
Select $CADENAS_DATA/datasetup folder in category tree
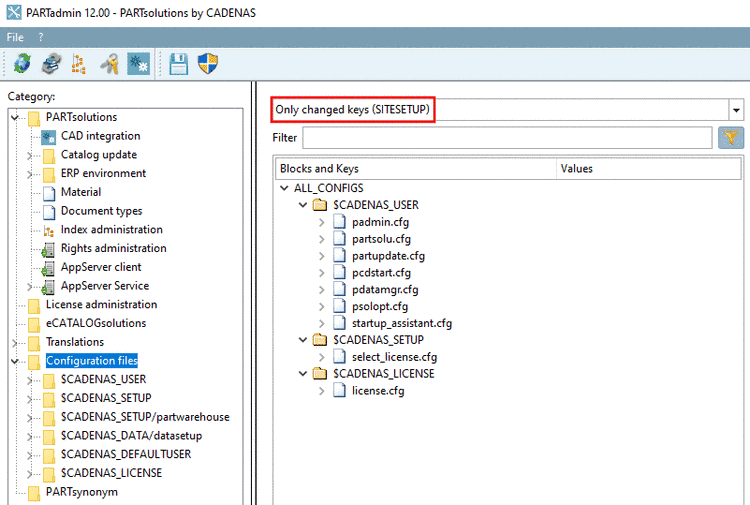coord(131,436)
